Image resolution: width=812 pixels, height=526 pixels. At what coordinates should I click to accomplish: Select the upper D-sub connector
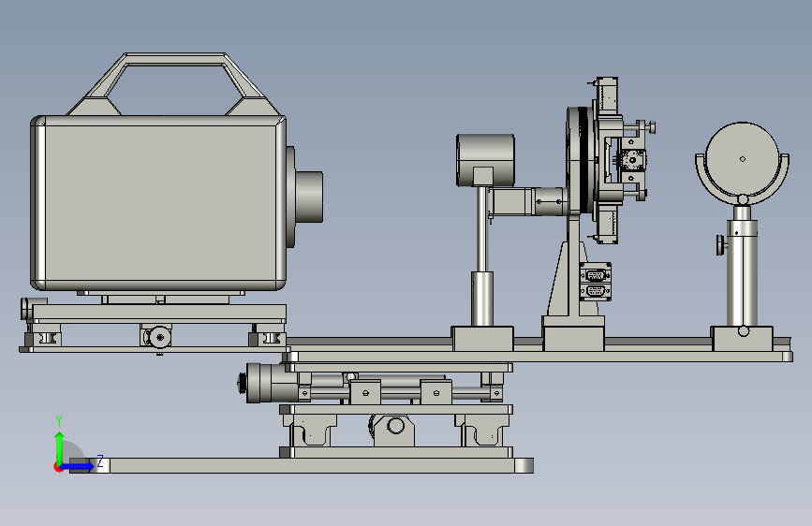596,274
